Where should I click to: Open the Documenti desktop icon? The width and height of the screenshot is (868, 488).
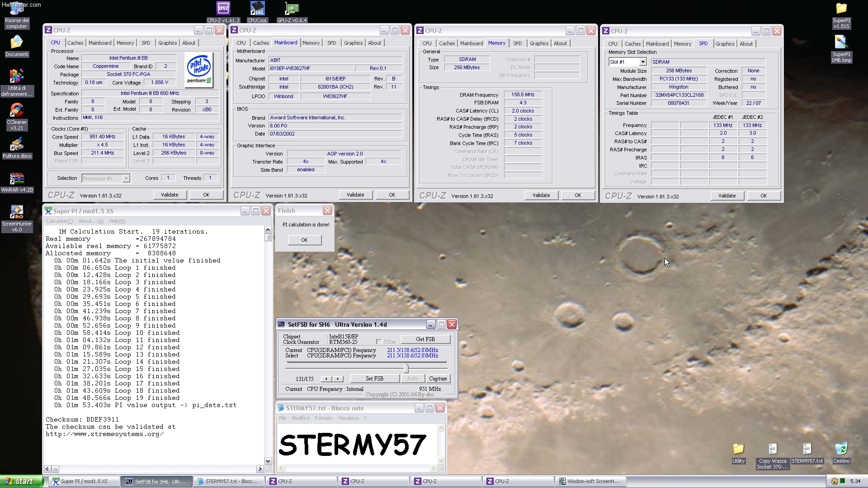[17, 46]
